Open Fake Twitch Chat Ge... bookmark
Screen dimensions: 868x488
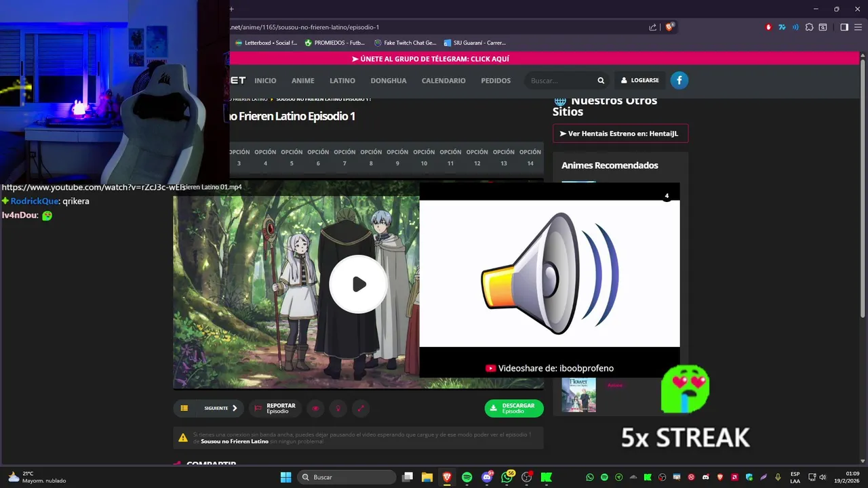coord(405,43)
